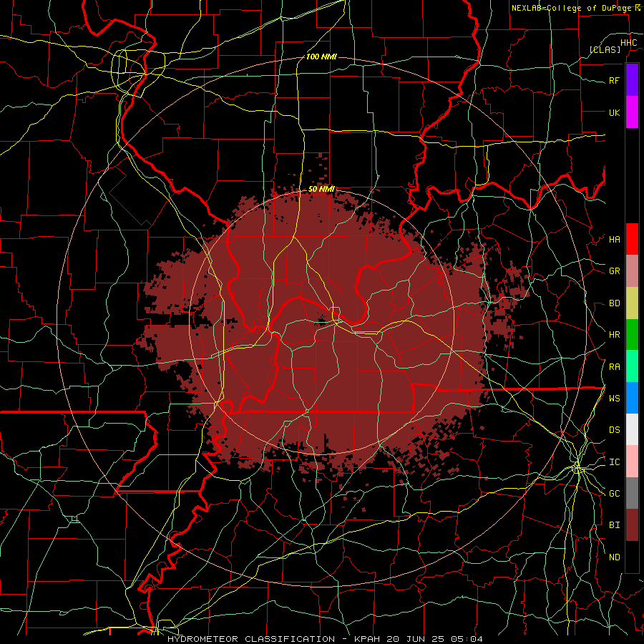The height and width of the screenshot is (644, 644).
Task: Click the 'HYDROMETEOR CLASSIFICATION' title text
Action: pyautogui.click(x=251, y=639)
